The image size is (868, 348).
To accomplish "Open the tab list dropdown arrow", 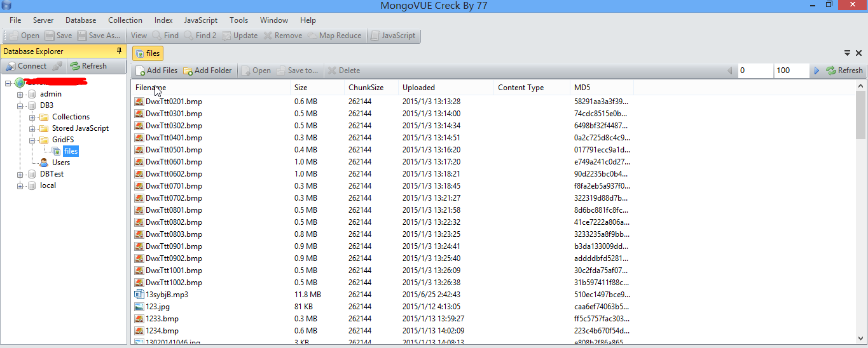I will pyautogui.click(x=848, y=53).
